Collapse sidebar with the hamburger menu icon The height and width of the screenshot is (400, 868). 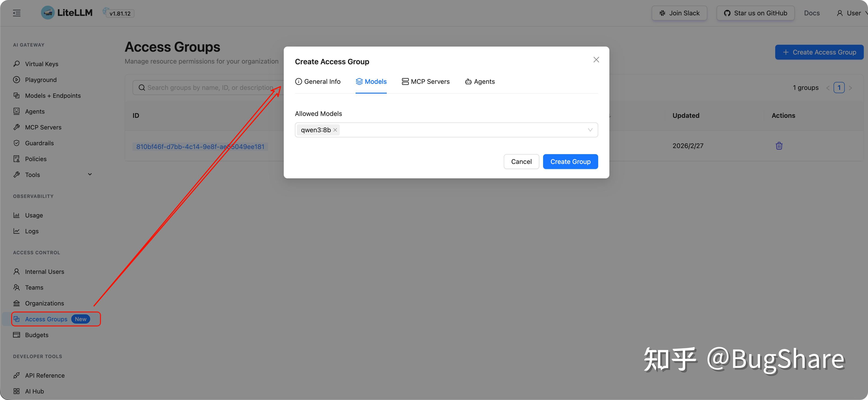coord(17,13)
